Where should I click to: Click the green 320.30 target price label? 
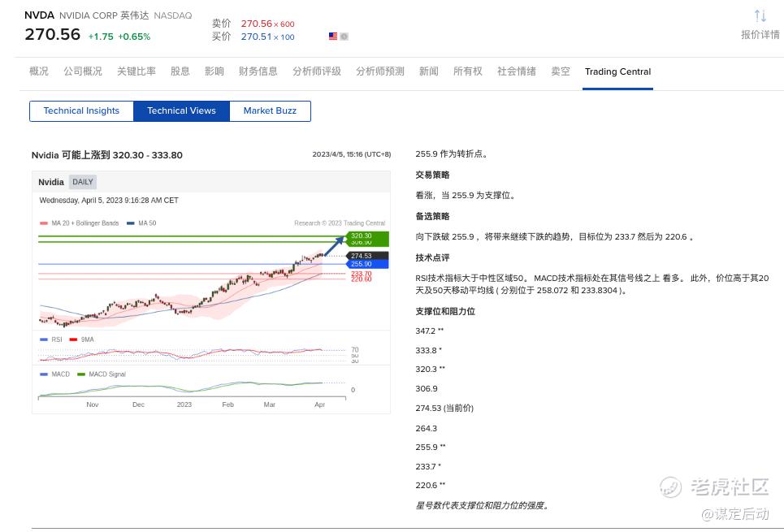(x=367, y=236)
